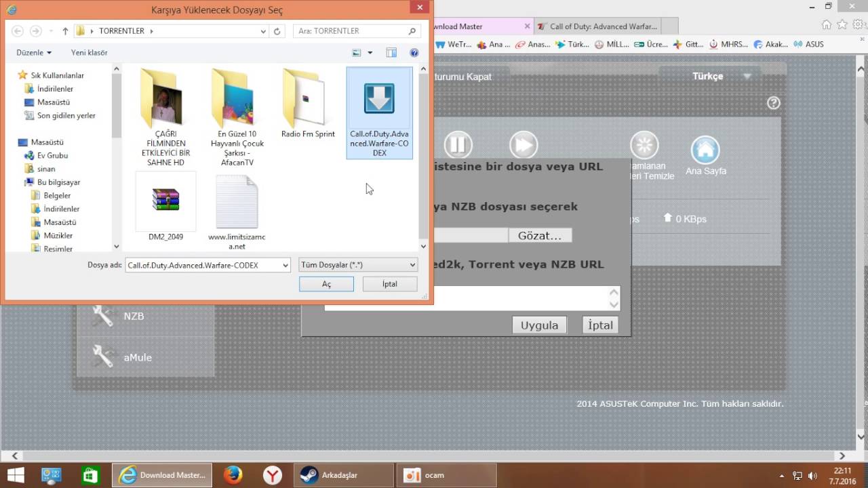Click the back arrow in file dialog
The width and height of the screenshot is (868, 488).
click(18, 31)
